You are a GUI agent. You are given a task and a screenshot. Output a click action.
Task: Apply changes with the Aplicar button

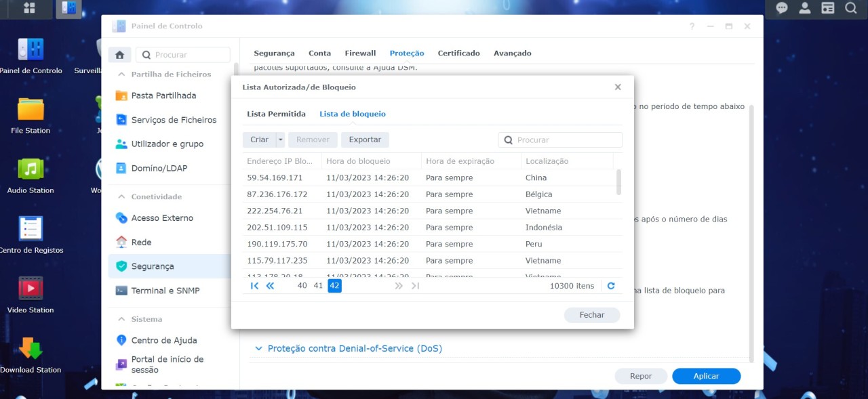(706, 376)
